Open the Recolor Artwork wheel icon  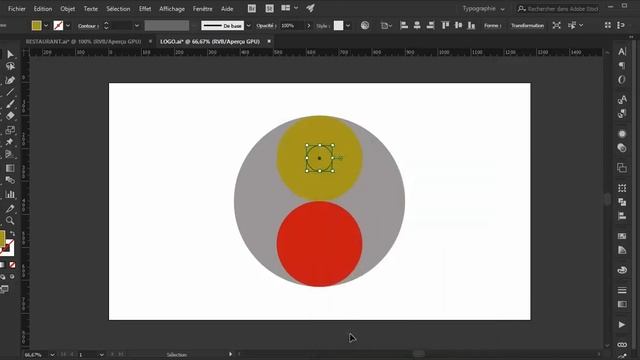pos(365,25)
